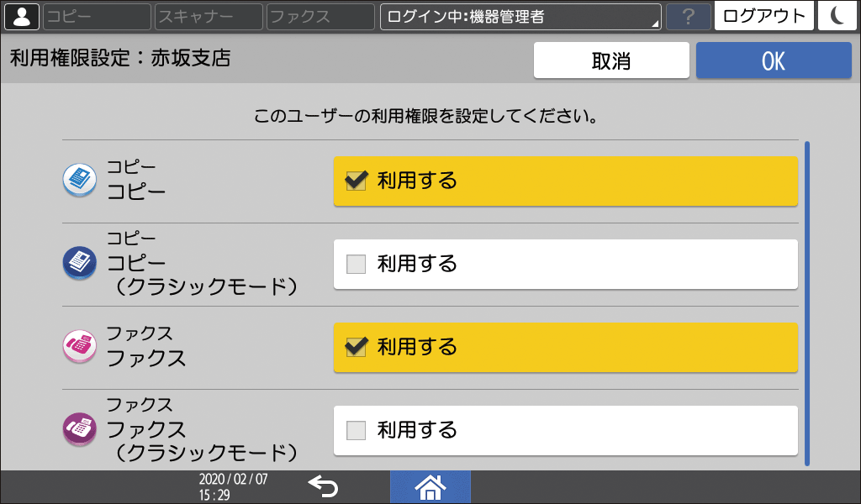The image size is (861, 504).
Task: Select the コピー（クラシックモード） icon
Action: (79, 262)
